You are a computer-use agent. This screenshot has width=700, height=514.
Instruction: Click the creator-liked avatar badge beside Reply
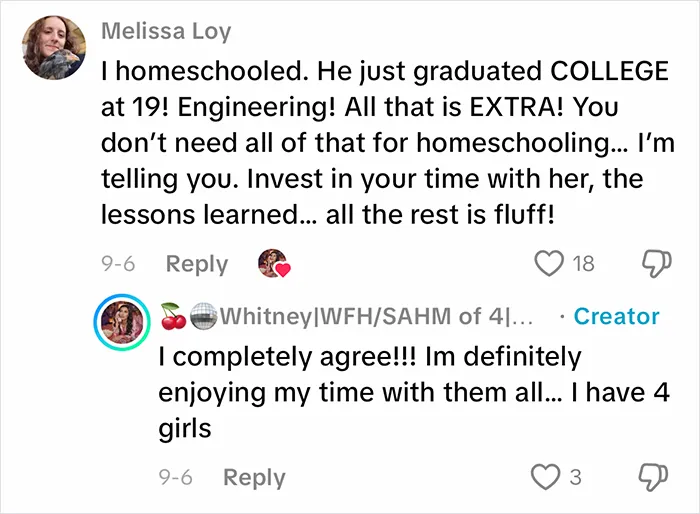coord(274,263)
